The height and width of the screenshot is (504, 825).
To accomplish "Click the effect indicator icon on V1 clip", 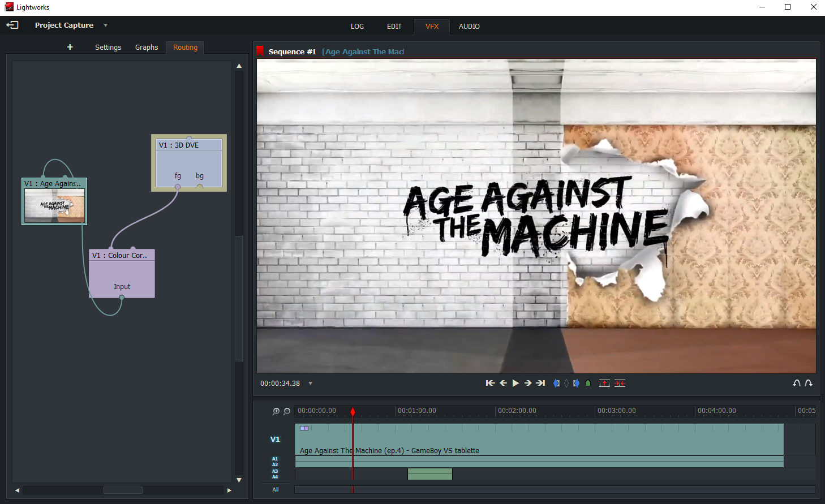I will [x=304, y=428].
